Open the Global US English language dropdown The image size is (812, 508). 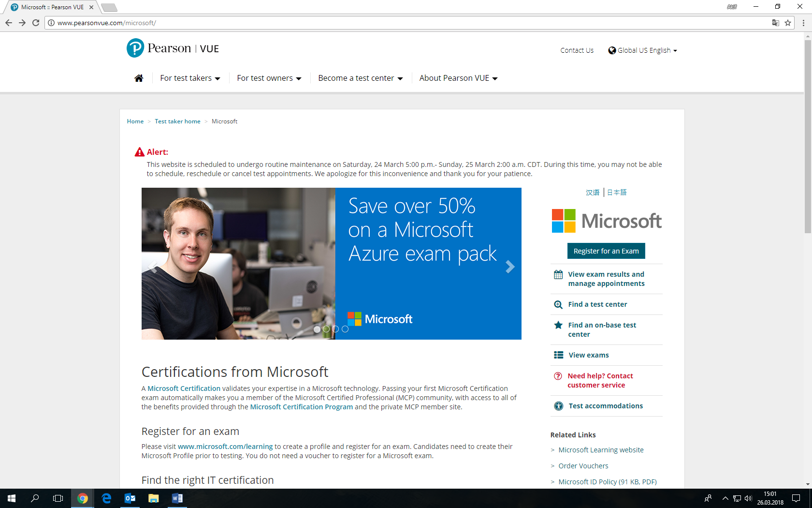643,50
